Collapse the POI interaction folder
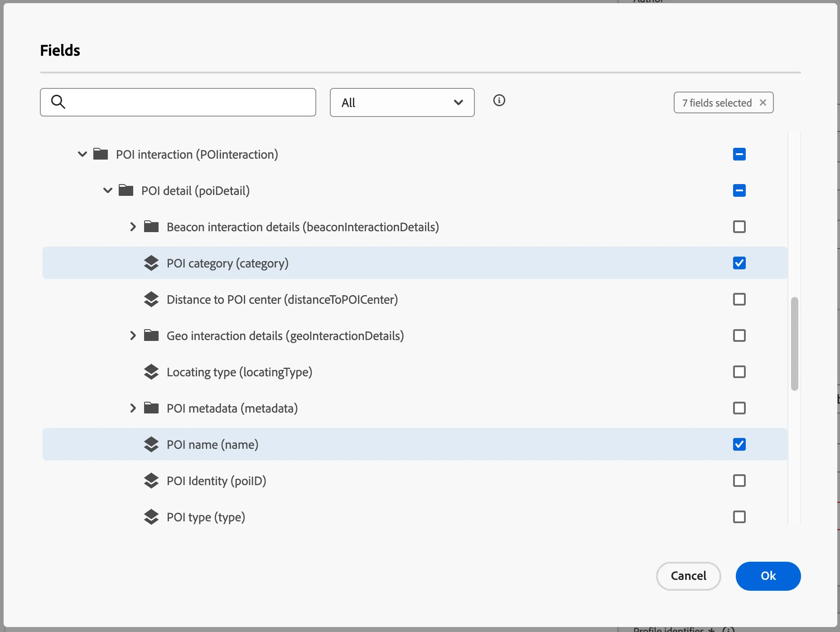The height and width of the screenshot is (632, 840). pyautogui.click(x=82, y=154)
